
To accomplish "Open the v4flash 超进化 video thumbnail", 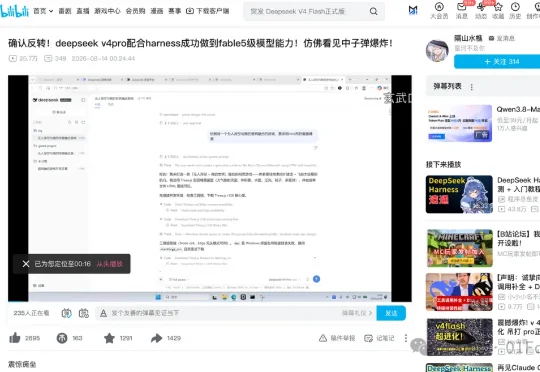I will [x=460, y=337].
